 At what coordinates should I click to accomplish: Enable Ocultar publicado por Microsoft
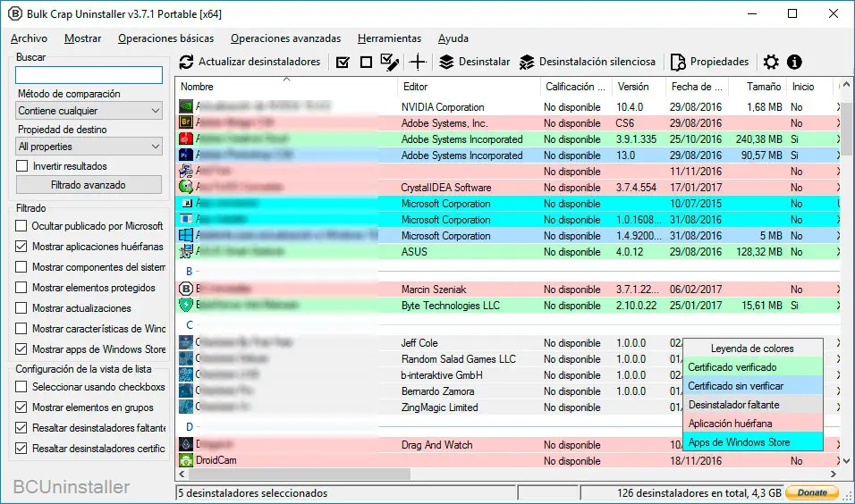point(21,225)
